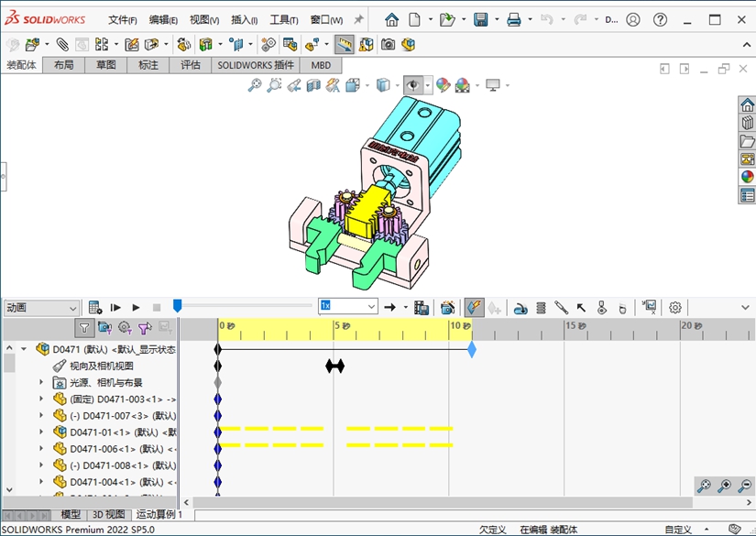The height and width of the screenshot is (536, 756).
Task: Click the Zoom to Fit magnifier icon
Action: [x=255, y=85]
